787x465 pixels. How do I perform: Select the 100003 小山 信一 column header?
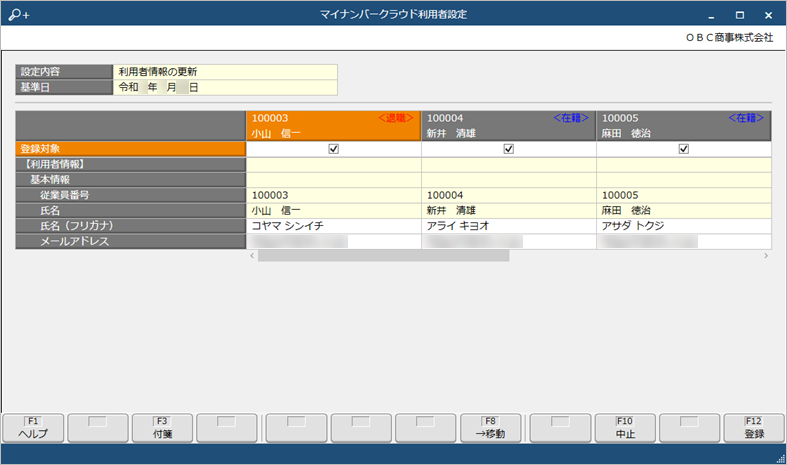(x=333, y=126)
